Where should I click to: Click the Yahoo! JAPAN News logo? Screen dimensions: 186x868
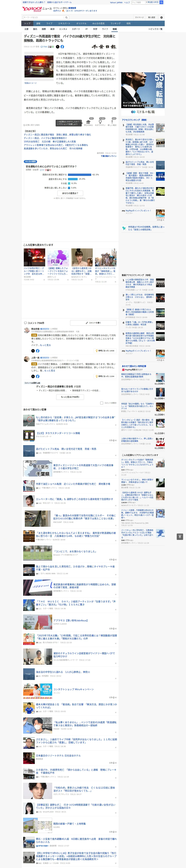(x=37, y=9)
